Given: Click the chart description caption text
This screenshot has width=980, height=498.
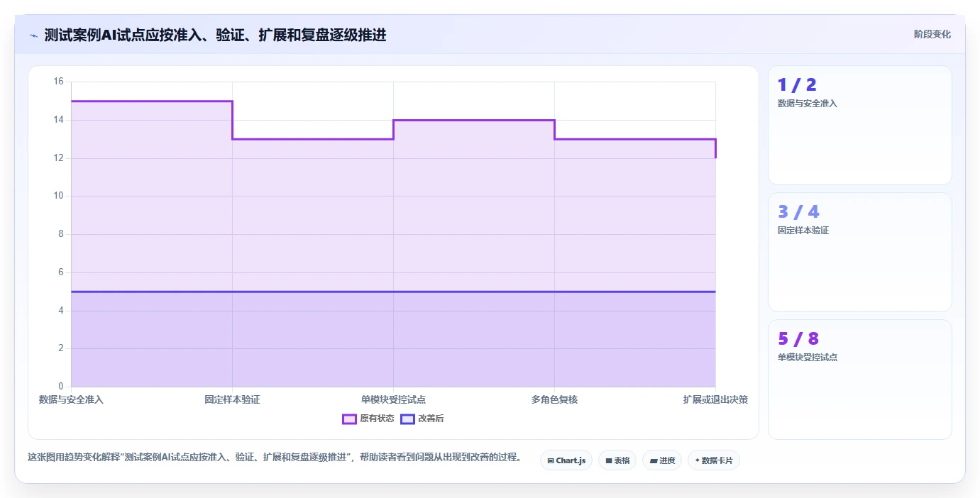Looking at the screenshot, I should point(274,457).
